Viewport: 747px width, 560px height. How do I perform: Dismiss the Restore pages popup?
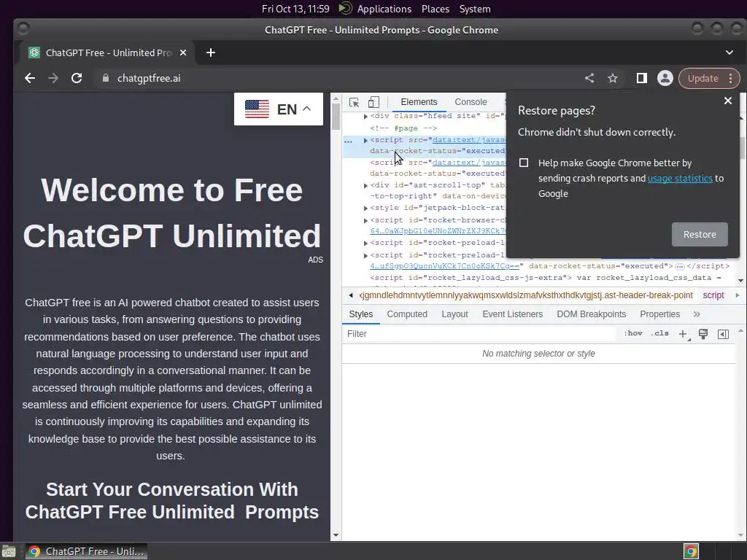click(x=727, y=101)
